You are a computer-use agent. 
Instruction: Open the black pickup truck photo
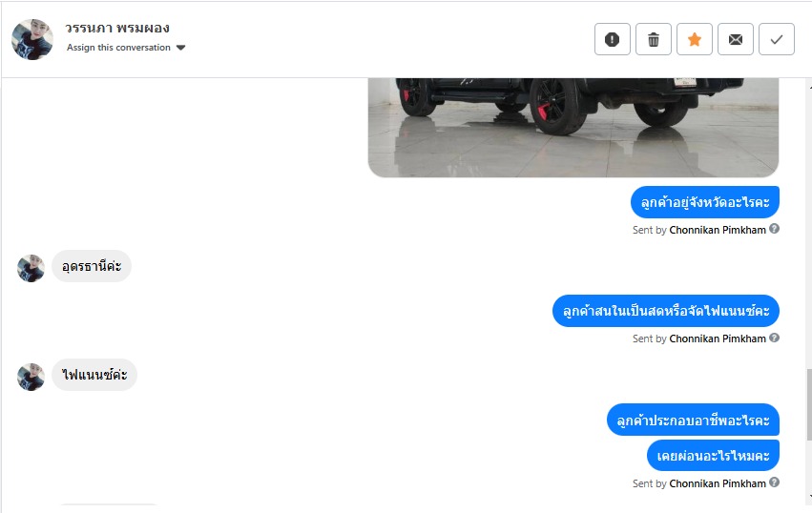click(573, 128)
